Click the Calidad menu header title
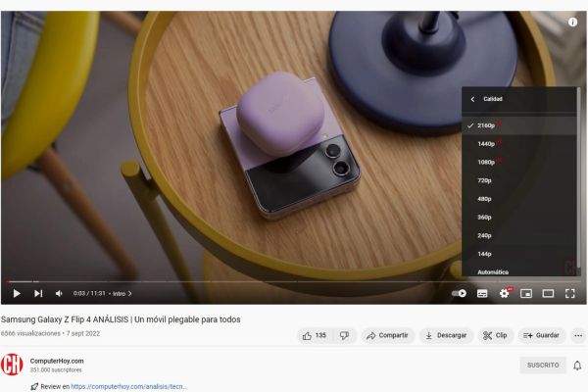 [493, 99]
